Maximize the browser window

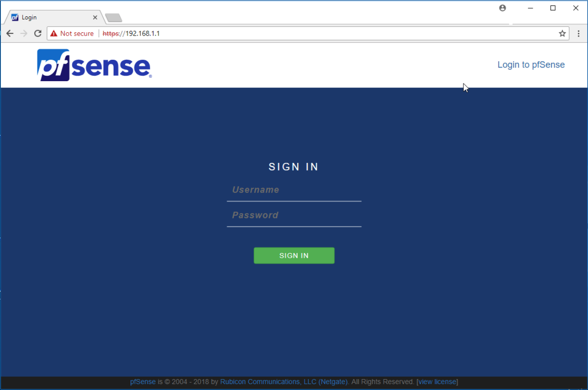(553, 8)
